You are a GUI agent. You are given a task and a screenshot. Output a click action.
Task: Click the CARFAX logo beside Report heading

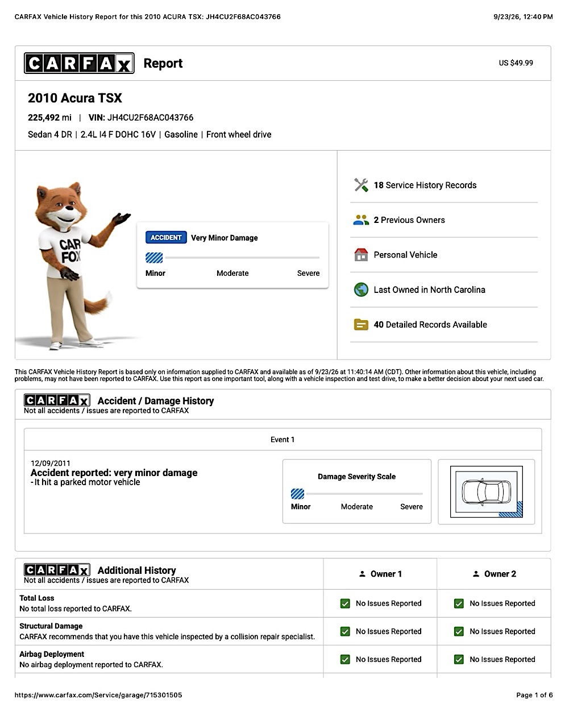[79, 63]
